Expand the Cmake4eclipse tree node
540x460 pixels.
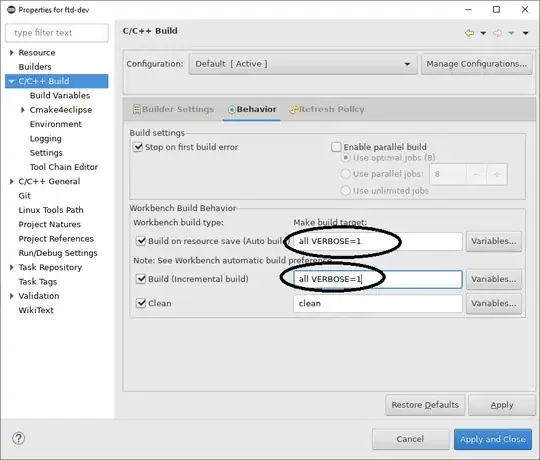tap(23, 110)
